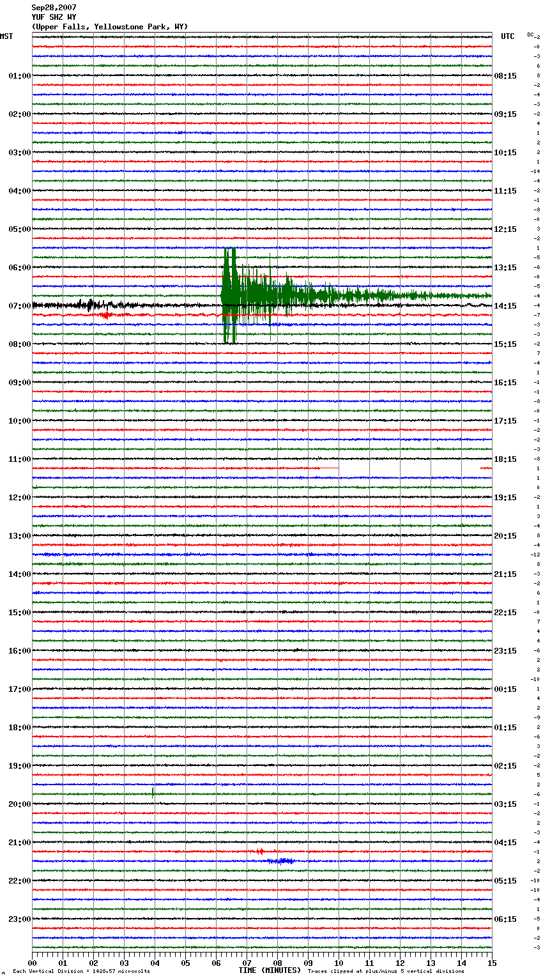Click the small blue event on 21:00 trace

click(281, 861)
